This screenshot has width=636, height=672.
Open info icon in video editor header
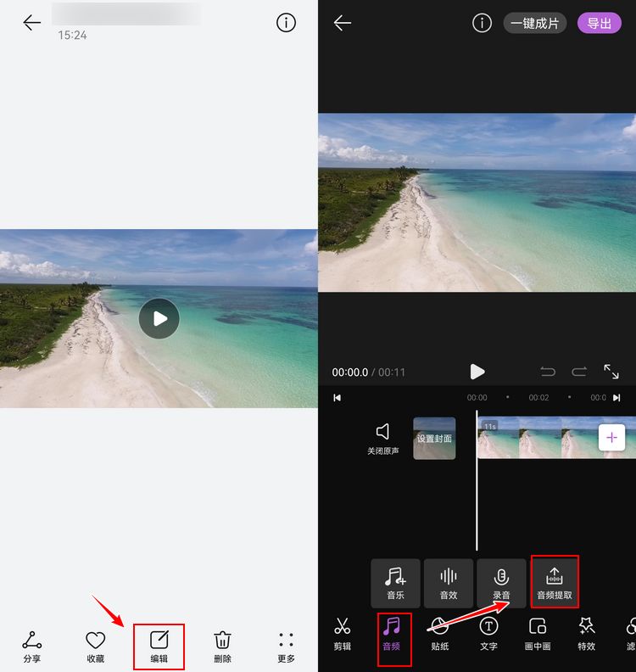[482, 23]
